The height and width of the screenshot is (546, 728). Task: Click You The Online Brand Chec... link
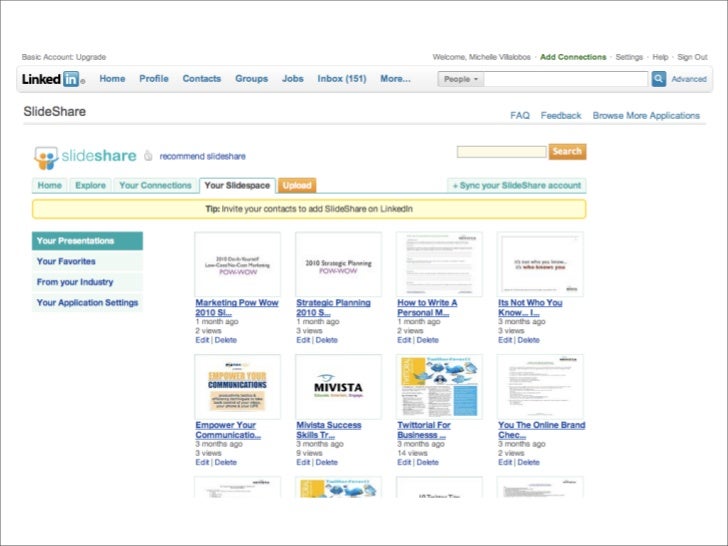(541, 430)
